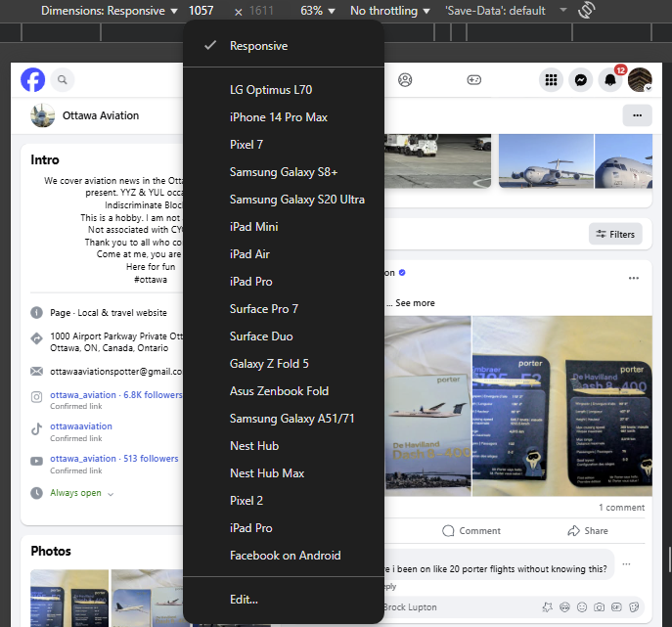Open Facebook search magnifier
Viewport: 672px width, 627px height.
(x=63, y=79)
